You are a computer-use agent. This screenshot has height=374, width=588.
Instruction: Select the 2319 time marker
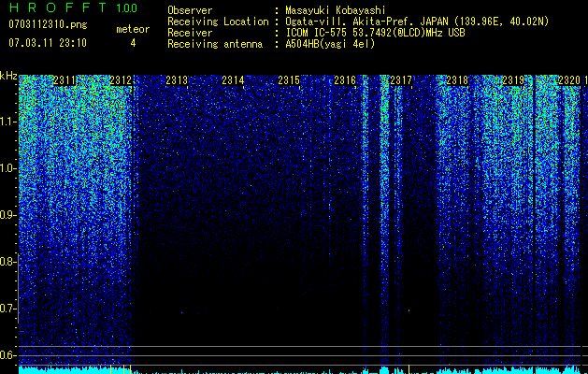[513, 80]
